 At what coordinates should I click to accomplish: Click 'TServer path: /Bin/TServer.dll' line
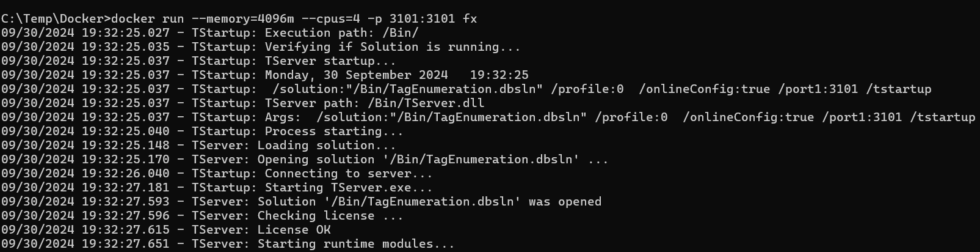(x=242, y=103)
